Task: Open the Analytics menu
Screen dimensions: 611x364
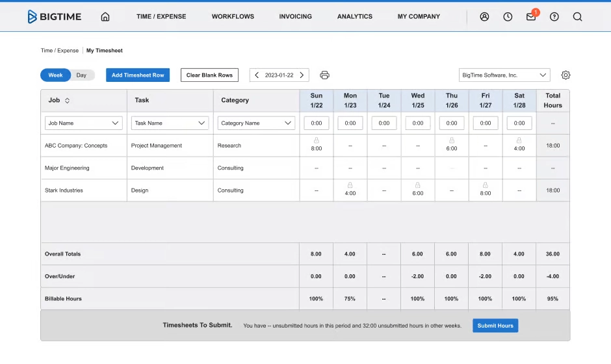Action: click(x=355, y=17)
